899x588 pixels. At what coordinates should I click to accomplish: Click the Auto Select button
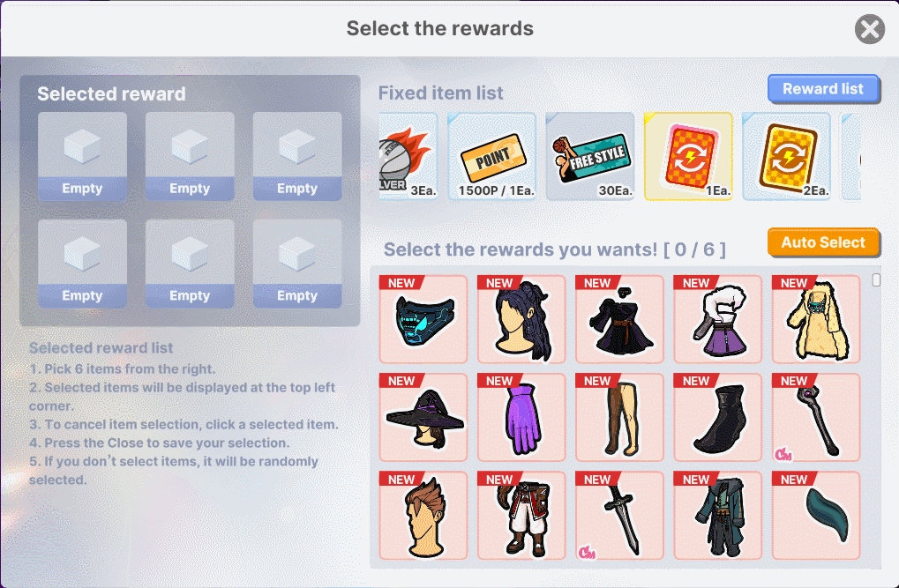click(823, 243)
